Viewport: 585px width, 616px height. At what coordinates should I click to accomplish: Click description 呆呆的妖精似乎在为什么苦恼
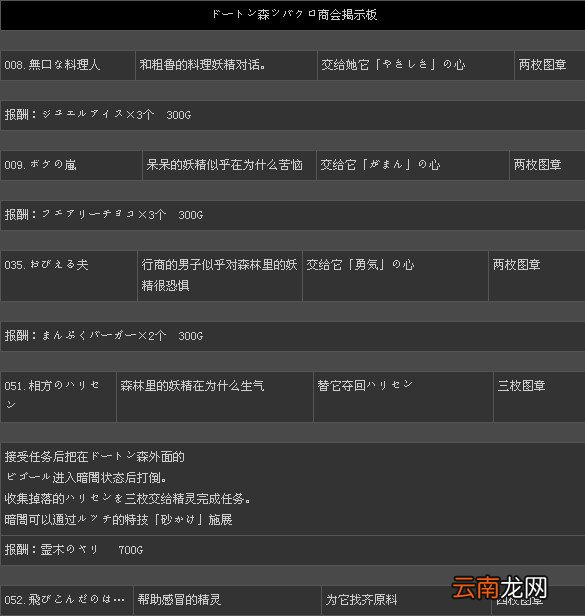pos(224,165)
